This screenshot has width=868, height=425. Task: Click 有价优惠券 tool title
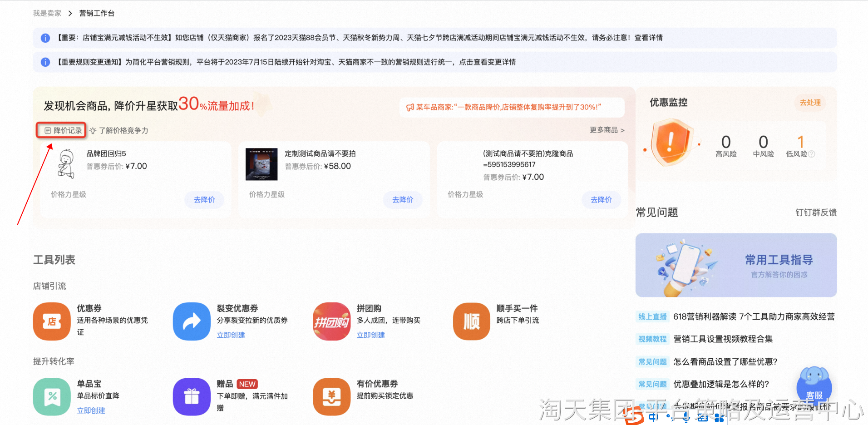click(x=377, y=384)
